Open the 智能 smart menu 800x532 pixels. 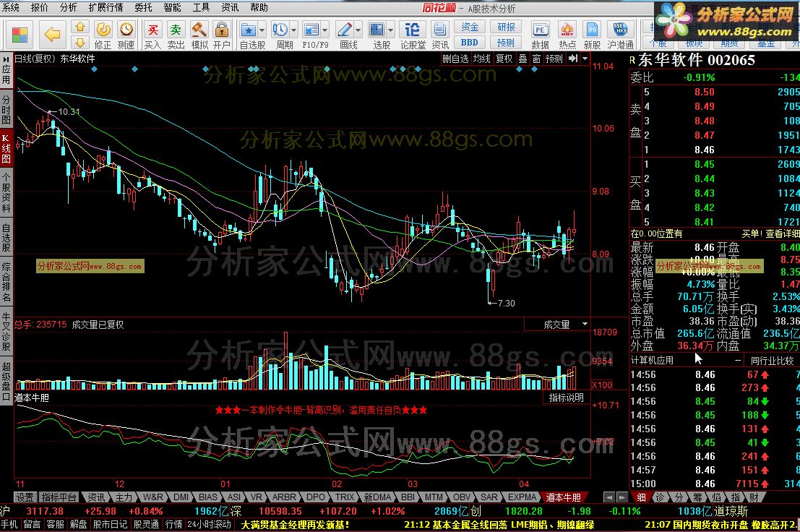pos(172,7)
